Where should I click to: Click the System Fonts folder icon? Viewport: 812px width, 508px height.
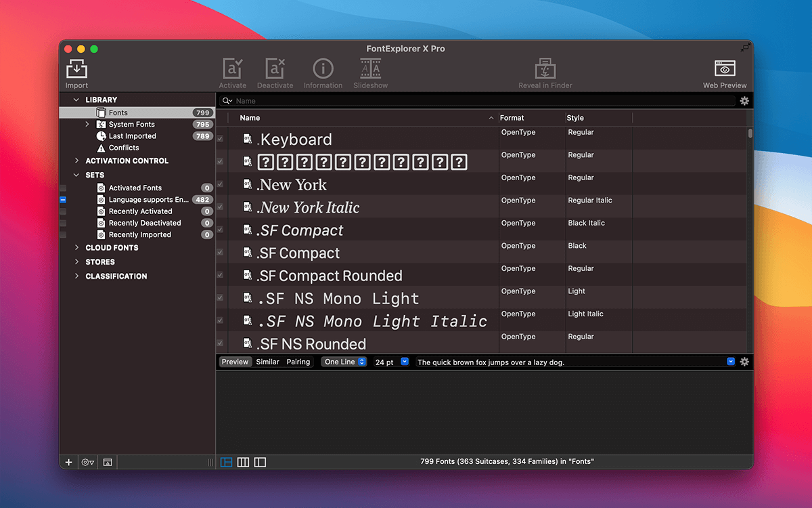(101, 125)
